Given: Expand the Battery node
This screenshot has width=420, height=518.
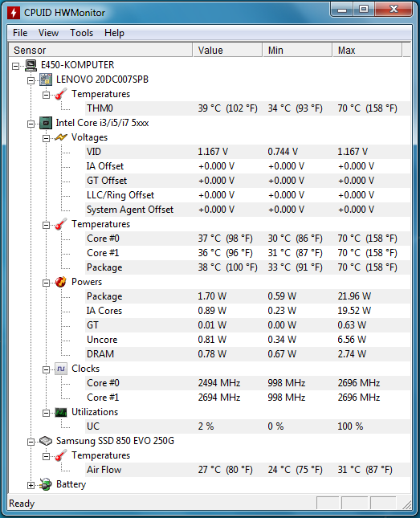Looking at the screenshot, I should click(31, 485).
